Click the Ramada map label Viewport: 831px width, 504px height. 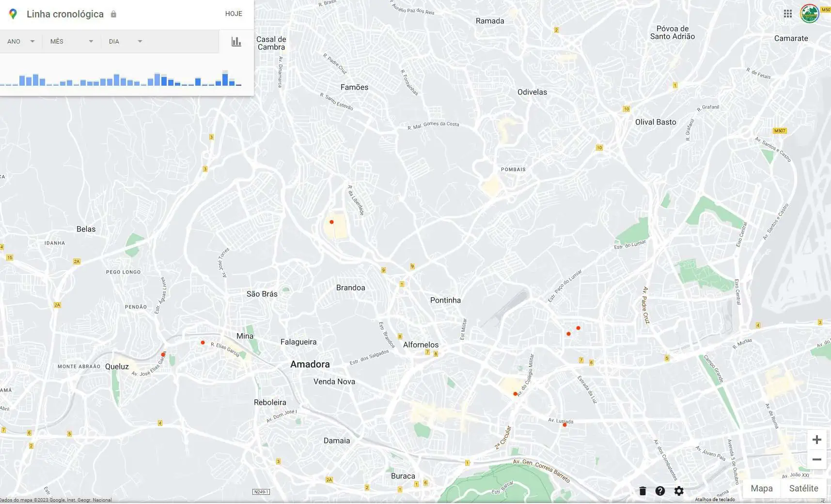[x=490, y=21]
